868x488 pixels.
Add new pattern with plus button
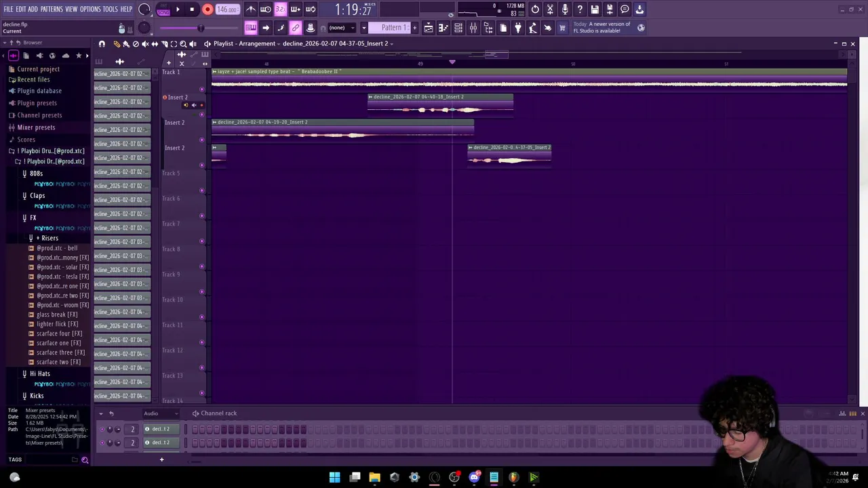(x=414, y=28)
